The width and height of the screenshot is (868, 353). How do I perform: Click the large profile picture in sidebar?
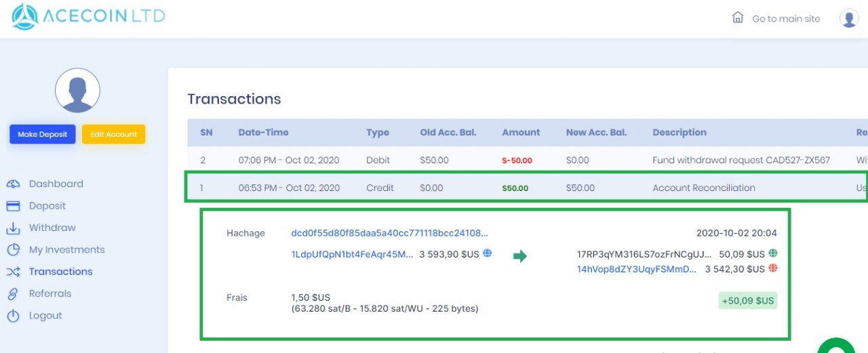pos(77,90)
